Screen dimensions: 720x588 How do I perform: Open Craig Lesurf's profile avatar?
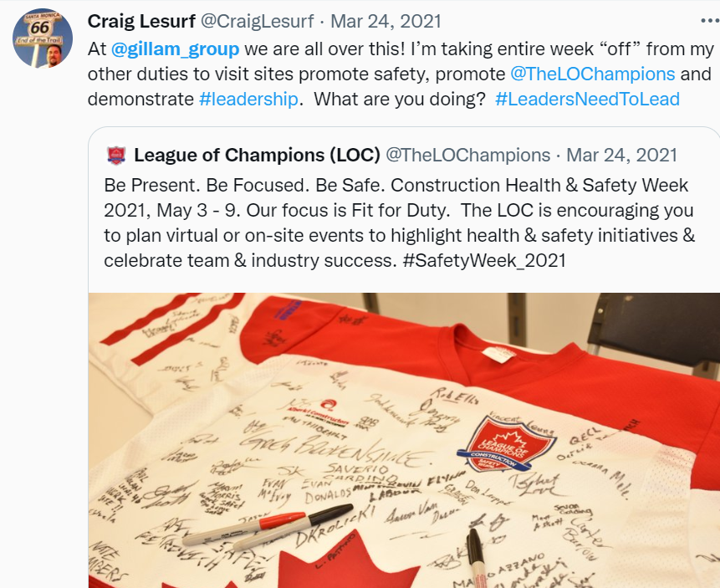coord(43,38)
